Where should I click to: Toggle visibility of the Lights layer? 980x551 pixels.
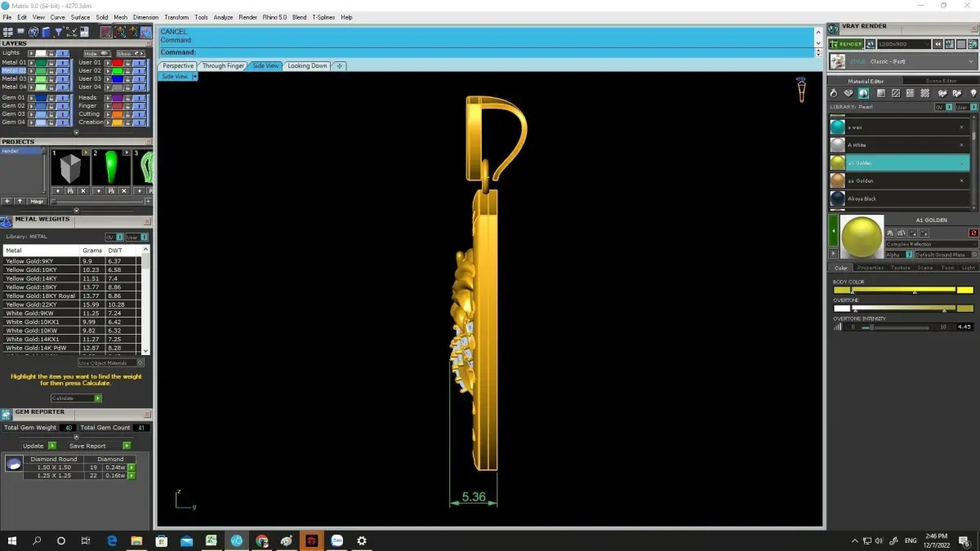pos(62,53)
